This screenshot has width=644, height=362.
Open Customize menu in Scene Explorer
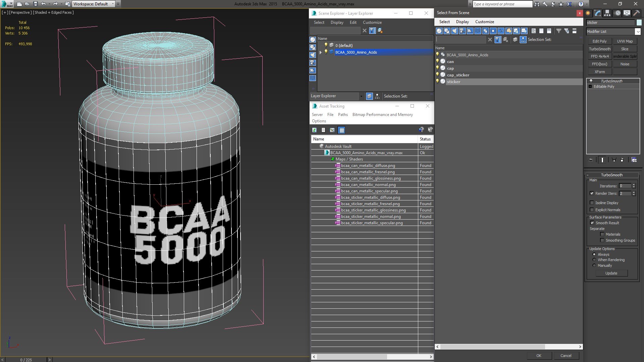[x=372, y=22]
